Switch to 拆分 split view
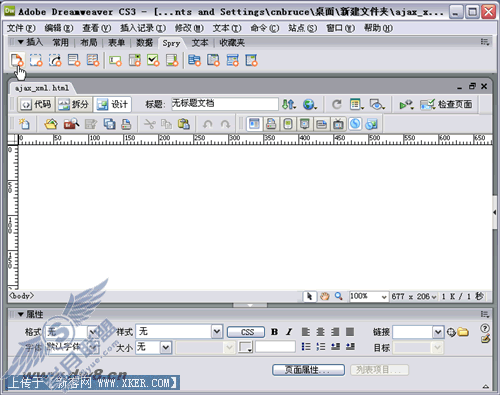The height and width of the screenshot is (395, 500). click(74, 104)
